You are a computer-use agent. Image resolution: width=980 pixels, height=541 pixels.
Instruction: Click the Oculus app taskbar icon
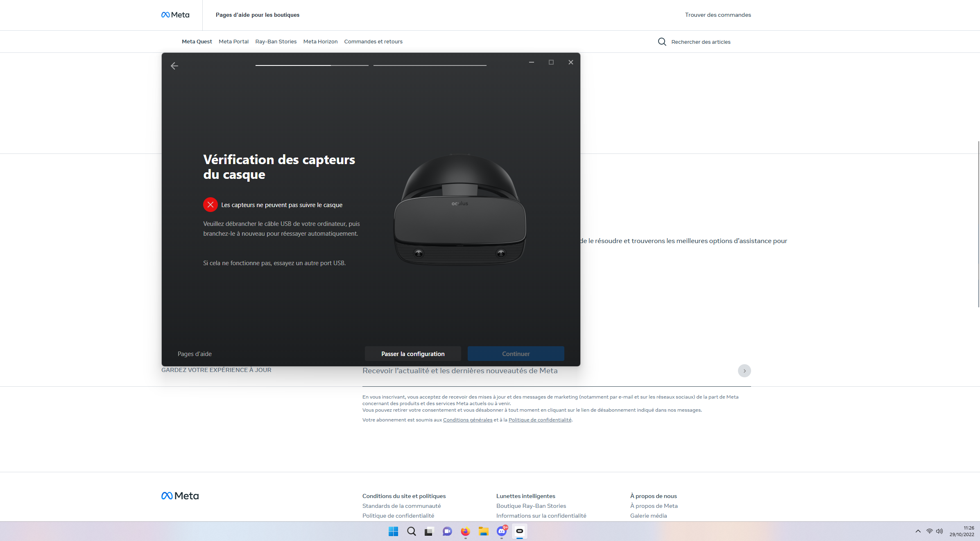(520, 531)
